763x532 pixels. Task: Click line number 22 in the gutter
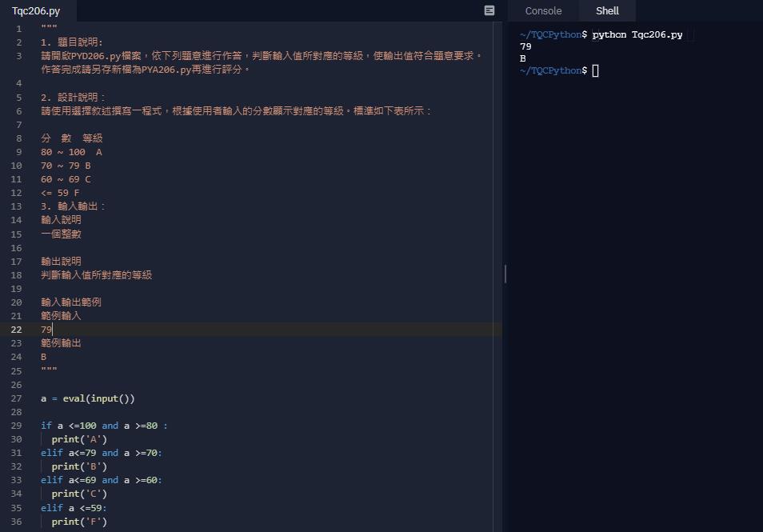[x=16, y=329]
